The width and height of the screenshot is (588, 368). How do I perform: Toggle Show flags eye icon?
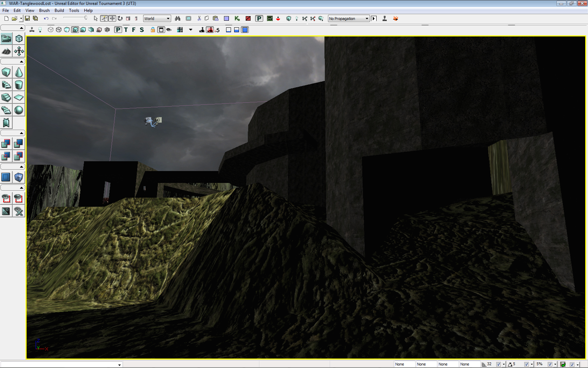click(169, 30)
